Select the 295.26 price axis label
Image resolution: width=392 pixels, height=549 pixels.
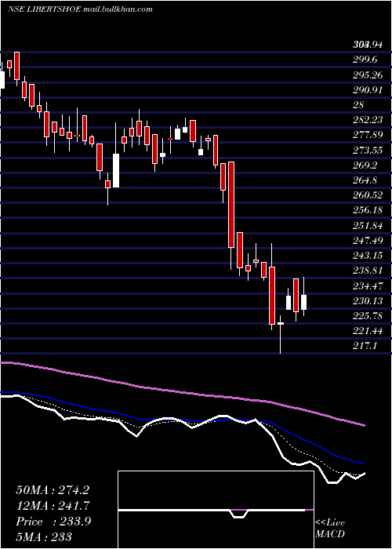tap(368, 75)
